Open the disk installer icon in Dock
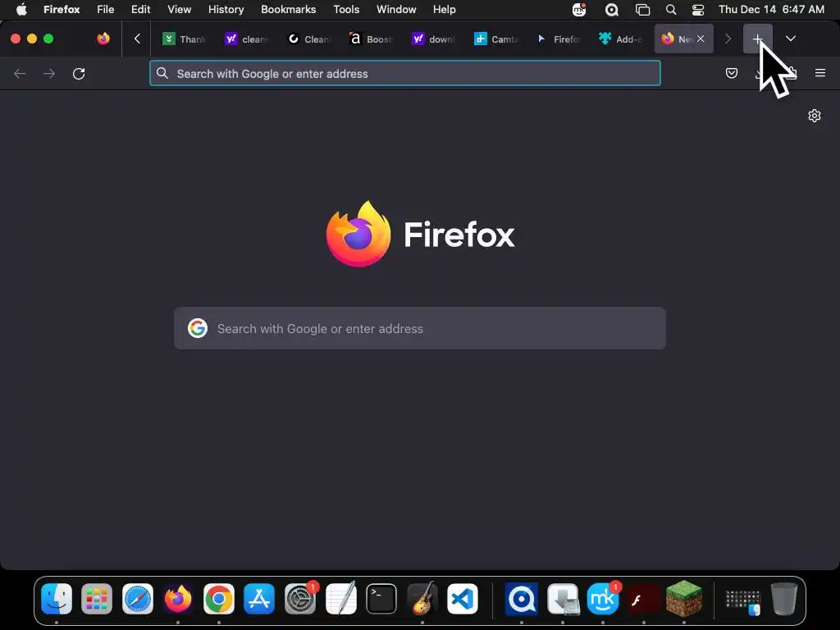The image size is (840, 630). tap(563, 598)
